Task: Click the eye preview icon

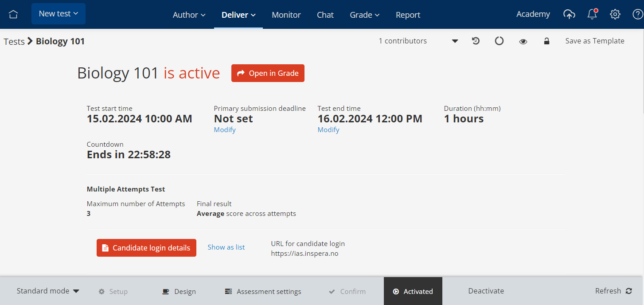Action: tap(523, 41)
